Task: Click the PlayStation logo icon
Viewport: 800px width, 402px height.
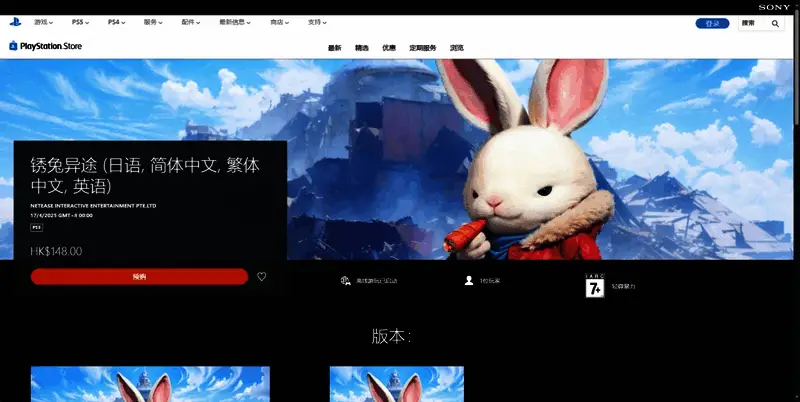Action: (x=15, y=22)
